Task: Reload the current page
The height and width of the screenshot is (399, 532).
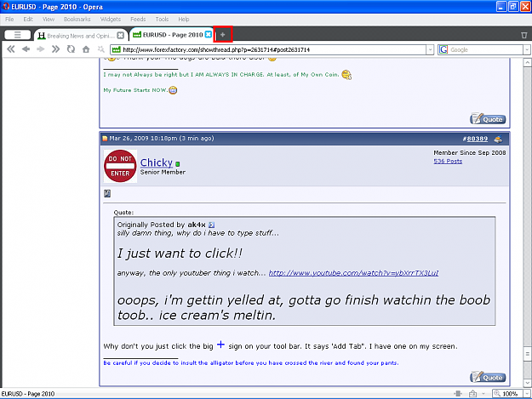Action: 71,49
